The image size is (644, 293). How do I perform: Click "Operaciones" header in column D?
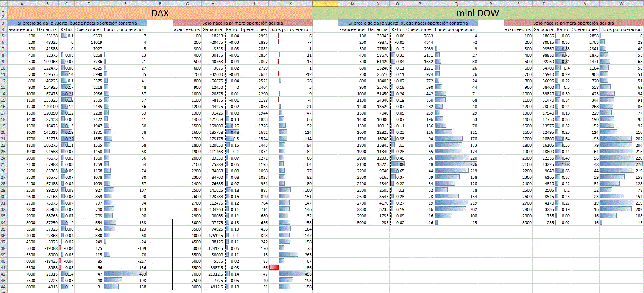[x=89, y=29]
